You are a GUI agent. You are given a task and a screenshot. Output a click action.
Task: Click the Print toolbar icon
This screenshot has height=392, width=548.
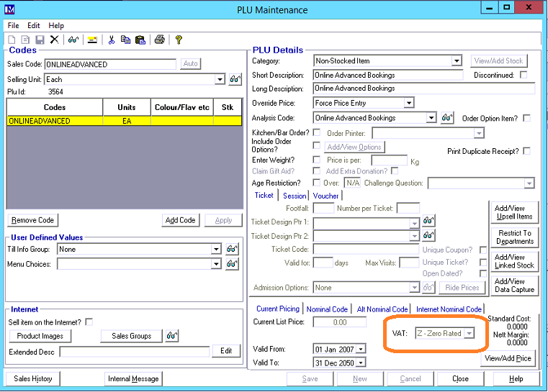159,40
